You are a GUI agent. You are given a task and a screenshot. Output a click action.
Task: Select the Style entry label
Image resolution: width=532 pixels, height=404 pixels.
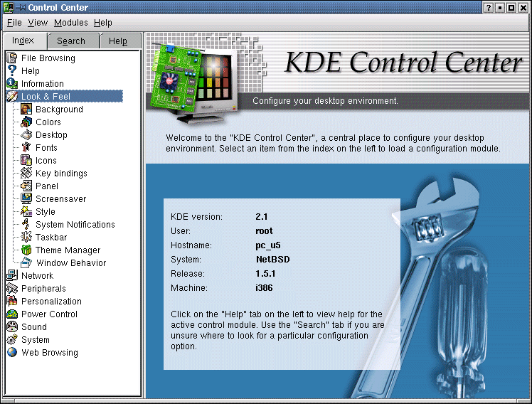pos(46,211)
